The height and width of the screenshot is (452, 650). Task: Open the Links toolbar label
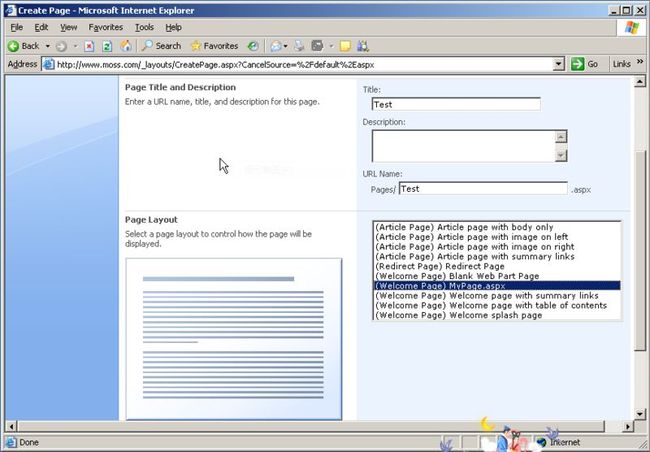click(x=621, y=64)
